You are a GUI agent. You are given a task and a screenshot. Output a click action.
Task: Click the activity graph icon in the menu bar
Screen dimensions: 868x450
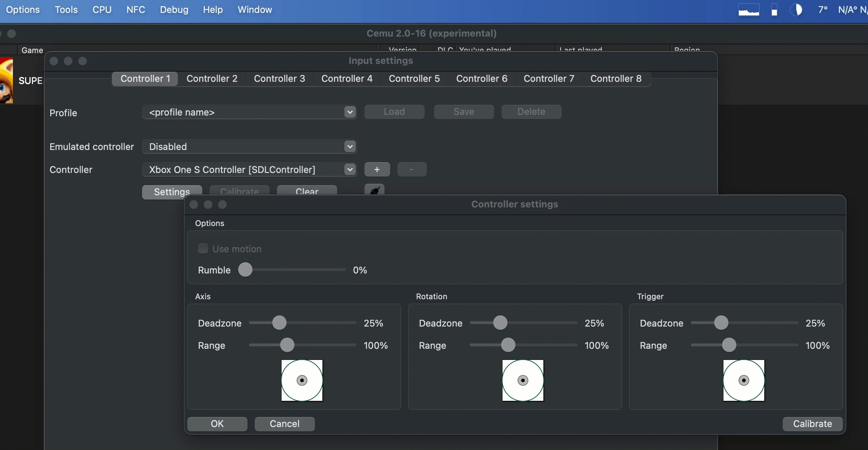749,10
